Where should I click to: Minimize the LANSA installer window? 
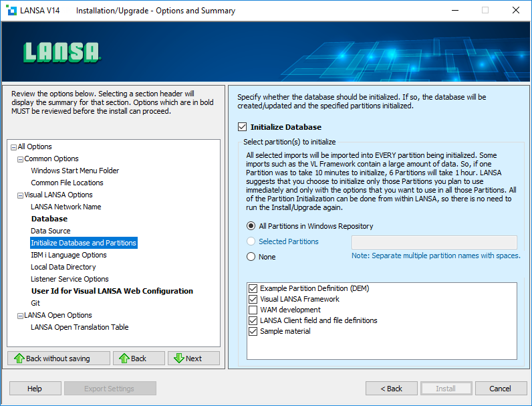click(455, 10)
